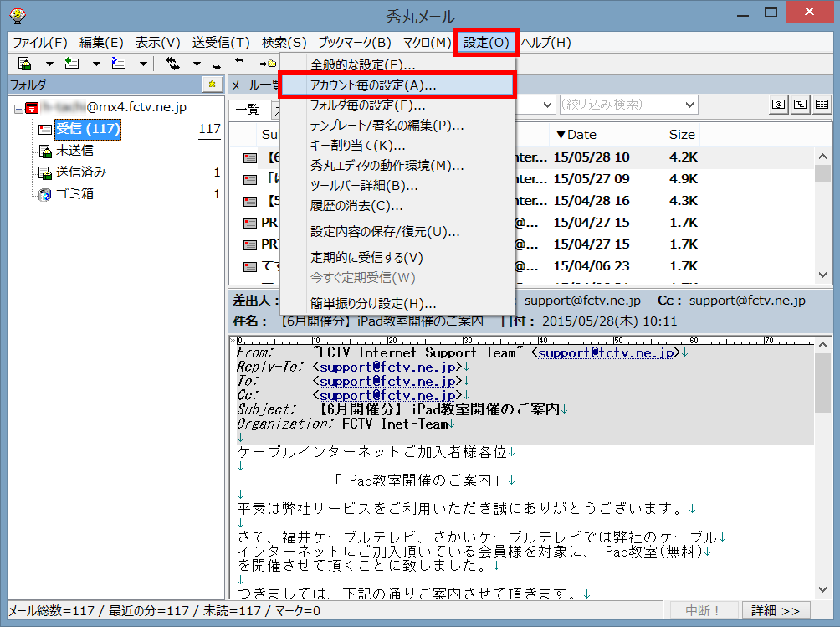Screen dimensions: 840x627
Task: Open the 送受信(T) menu
Action: click(221, 43)
